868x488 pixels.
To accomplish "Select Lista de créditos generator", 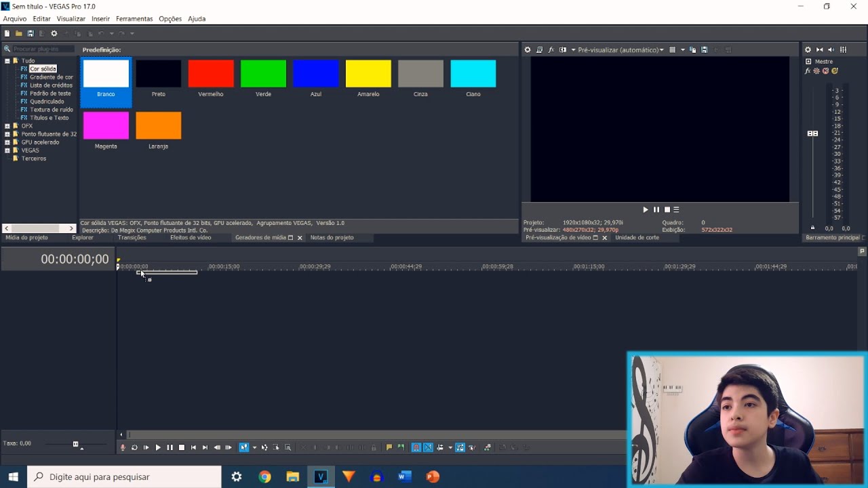I will (51, 85).
